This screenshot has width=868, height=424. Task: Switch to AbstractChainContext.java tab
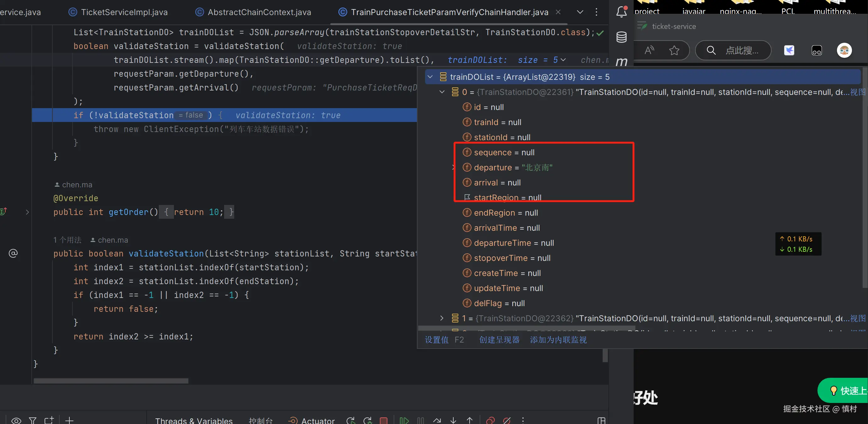259,12
